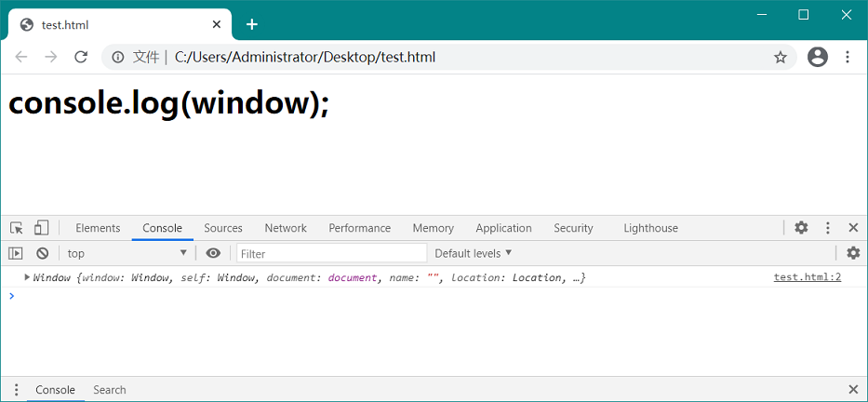Switch to the Sources tab
This screenshot has width=868, height=402.
[223, 228]
